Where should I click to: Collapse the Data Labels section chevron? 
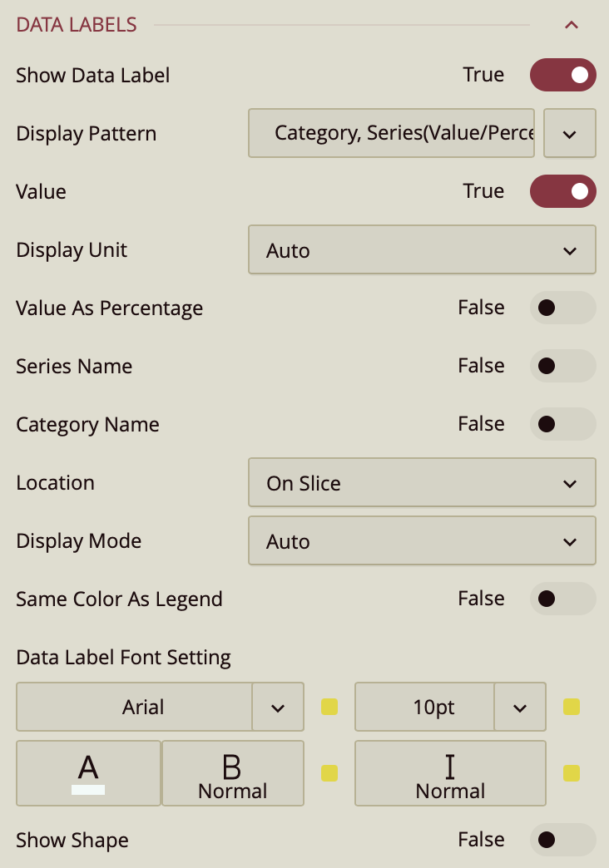pos(572,25)
